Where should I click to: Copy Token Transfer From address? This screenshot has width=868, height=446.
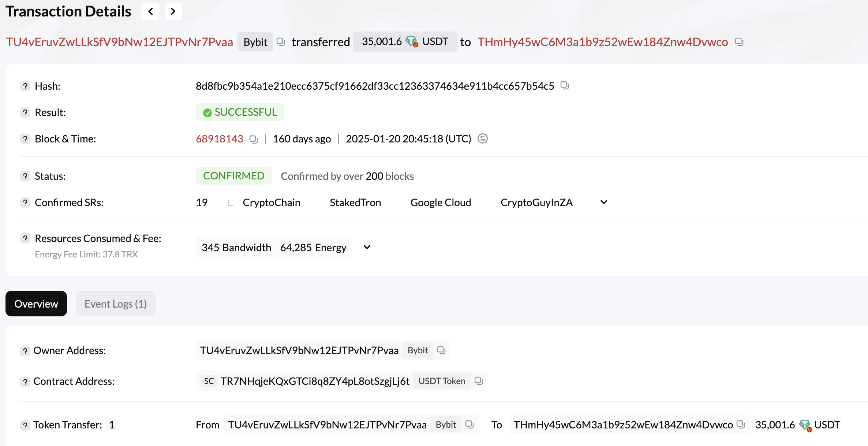(469, 424)
